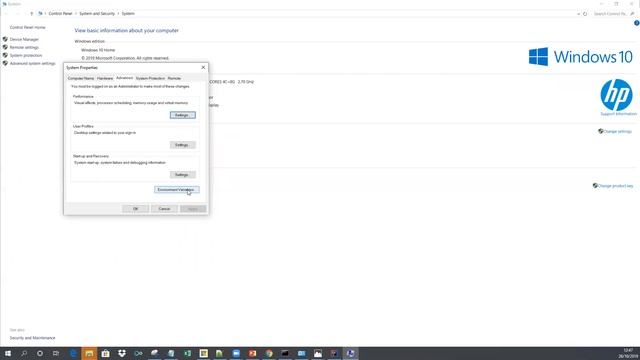Viewport: 640px width, 360px height.
Task: Open Remote settings from sidebar
Action: [24, 47]
